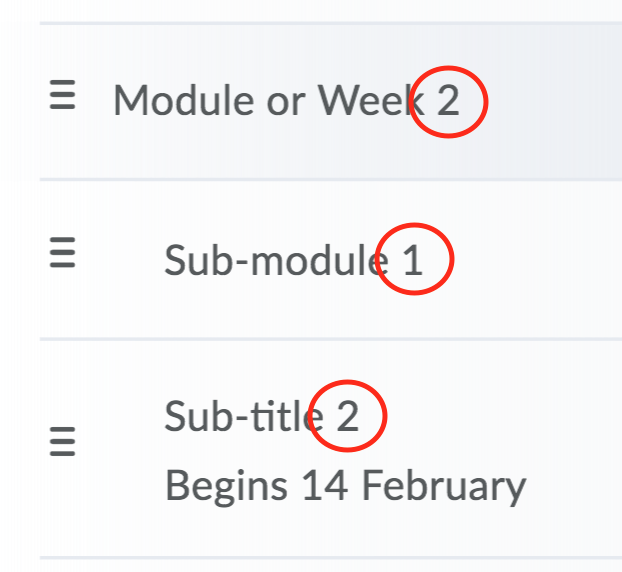Click the word Begins under Sub-title 2
Screen dimensions: 622x572
(x=224, y=486)
